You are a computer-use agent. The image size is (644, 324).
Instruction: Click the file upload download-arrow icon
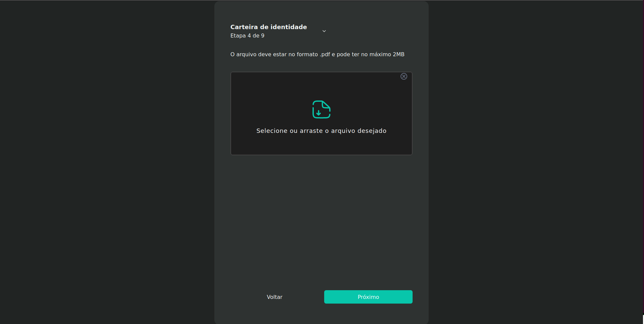click(321, 109)
